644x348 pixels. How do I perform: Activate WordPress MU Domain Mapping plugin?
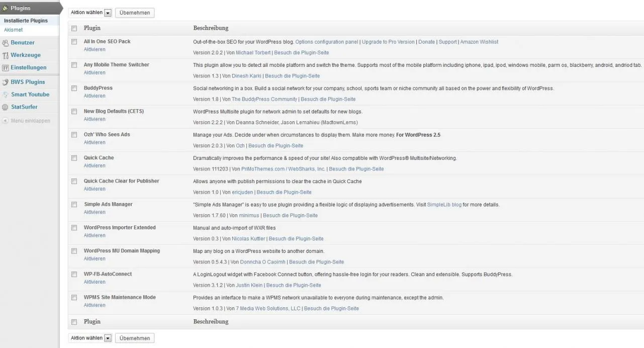click(95, 258)
